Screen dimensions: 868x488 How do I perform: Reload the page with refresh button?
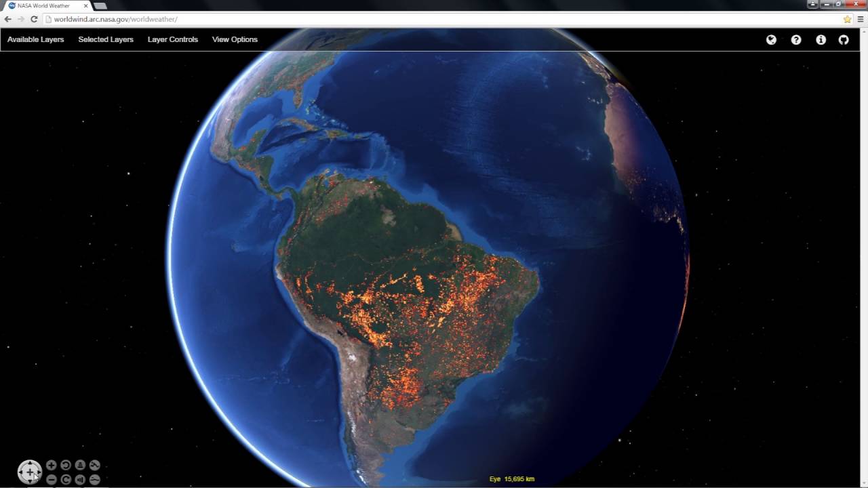[34, 19]
